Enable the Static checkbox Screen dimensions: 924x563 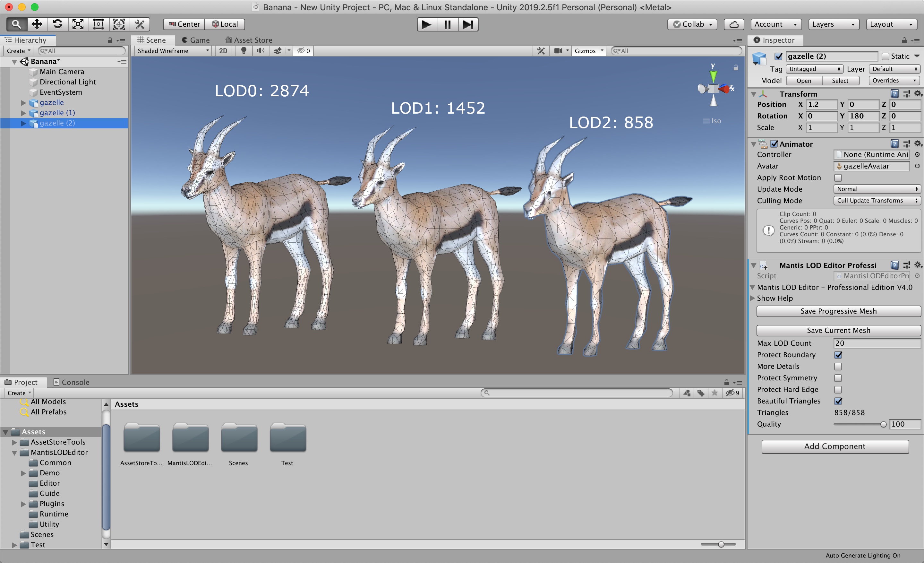coord(886,56)
